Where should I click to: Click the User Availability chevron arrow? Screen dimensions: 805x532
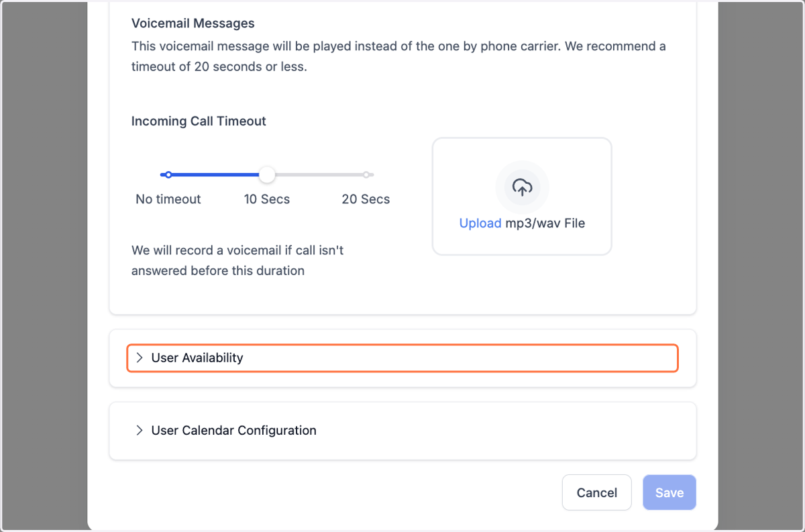point(140,358)
